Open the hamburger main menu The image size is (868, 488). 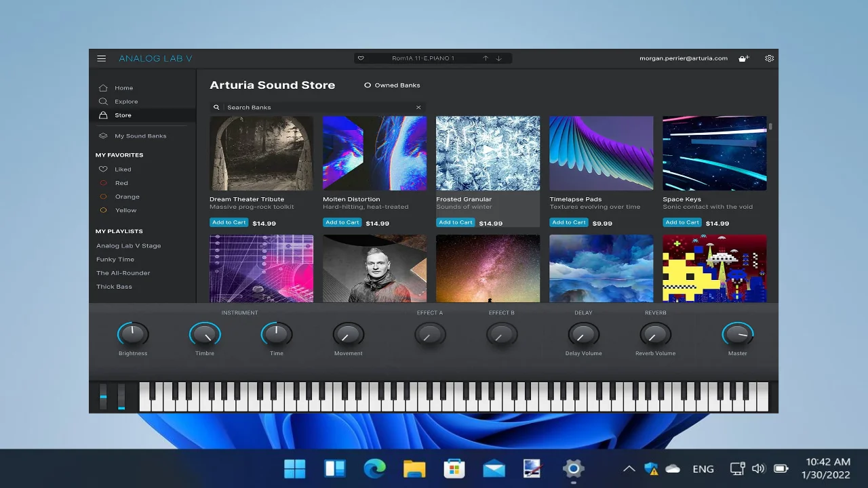[101, 58]
